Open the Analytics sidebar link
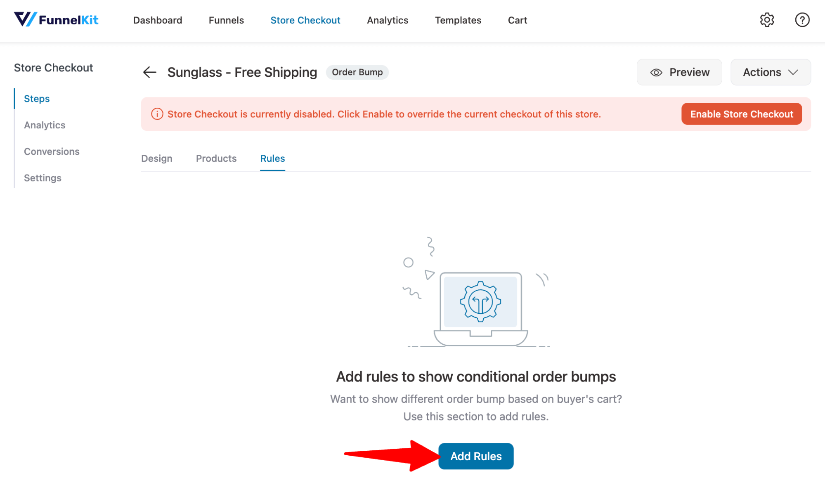The width and height of the screenshot is (825, 504). 44,125
